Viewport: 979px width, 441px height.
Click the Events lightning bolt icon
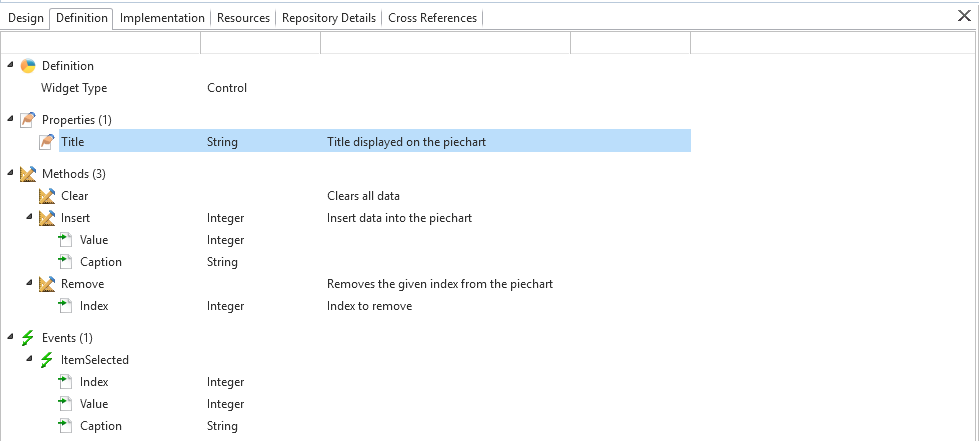28,338
